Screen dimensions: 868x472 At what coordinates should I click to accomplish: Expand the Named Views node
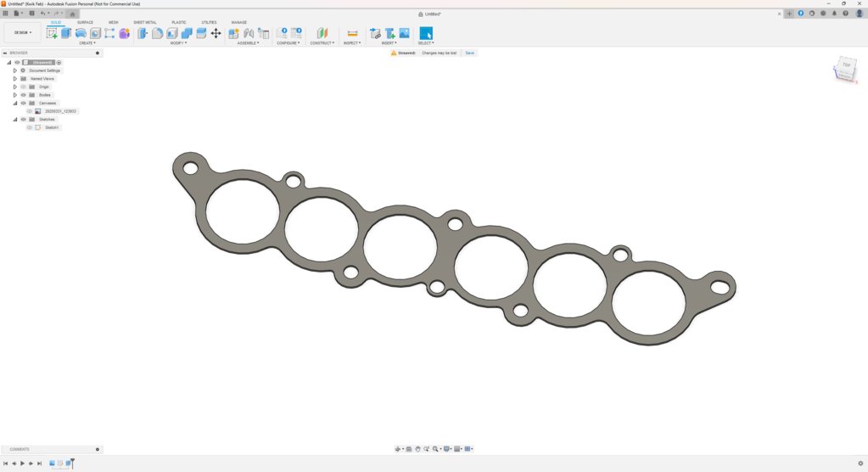[x=15, y=79]
